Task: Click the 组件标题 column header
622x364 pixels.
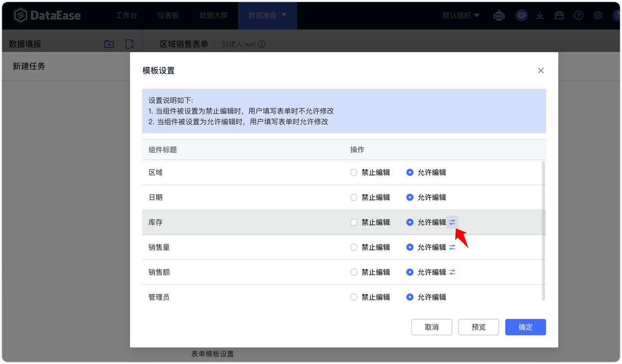Action: click(x=163, y=149)
